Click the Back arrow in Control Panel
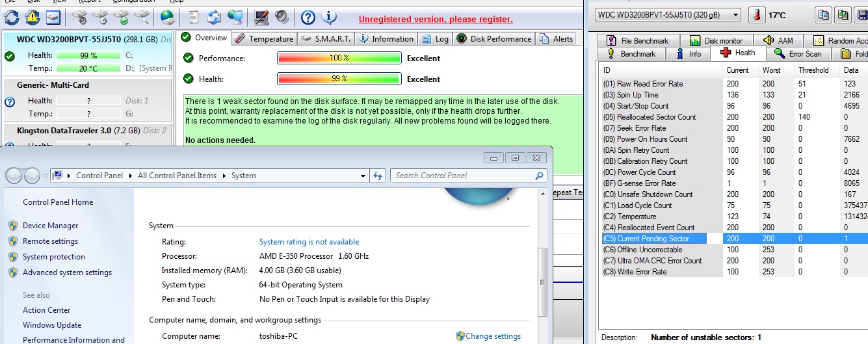Image resolution: width=868 pixels, height=344 pixels. [x=14, y=176]
